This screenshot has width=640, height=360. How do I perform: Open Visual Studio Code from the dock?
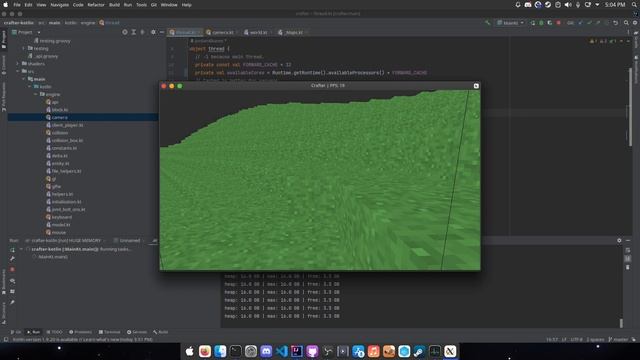282,351
